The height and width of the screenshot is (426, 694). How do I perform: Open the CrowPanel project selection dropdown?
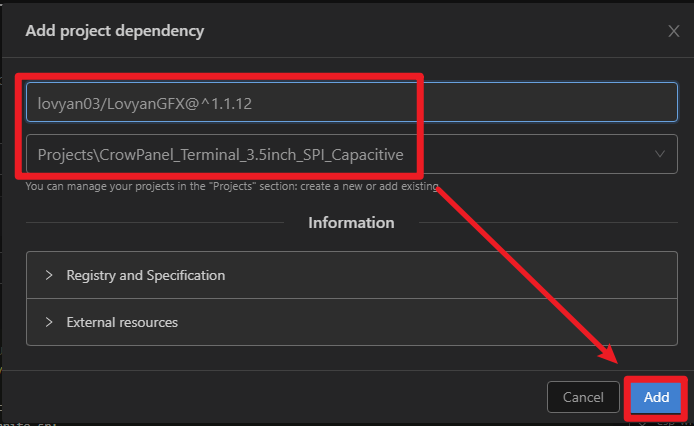click(x=352, y=154)
